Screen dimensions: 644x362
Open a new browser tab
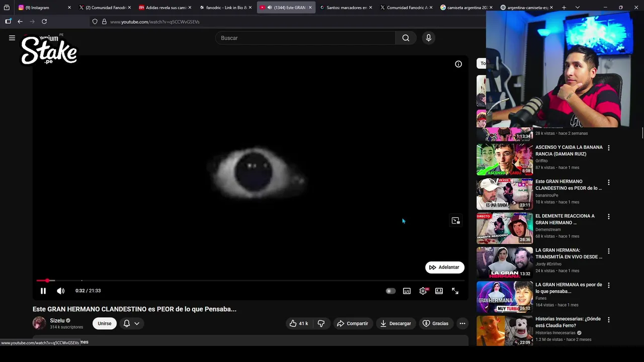coord(564,8)
